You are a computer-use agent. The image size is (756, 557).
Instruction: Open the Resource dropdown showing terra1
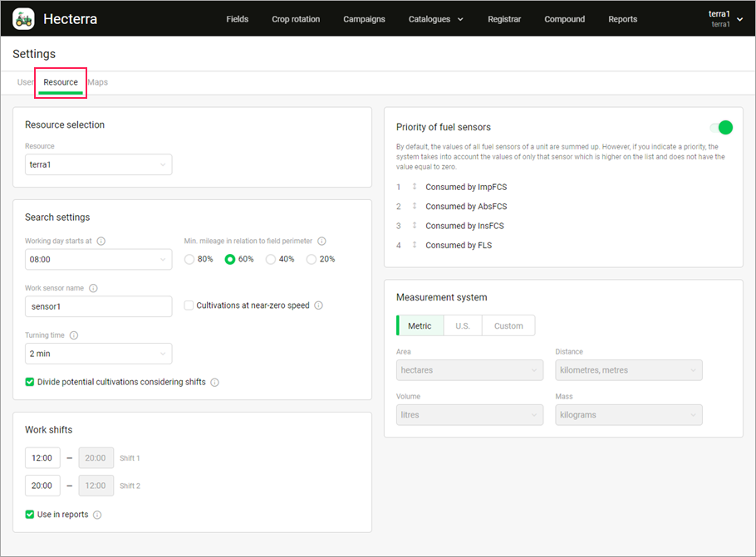point(98,164)
